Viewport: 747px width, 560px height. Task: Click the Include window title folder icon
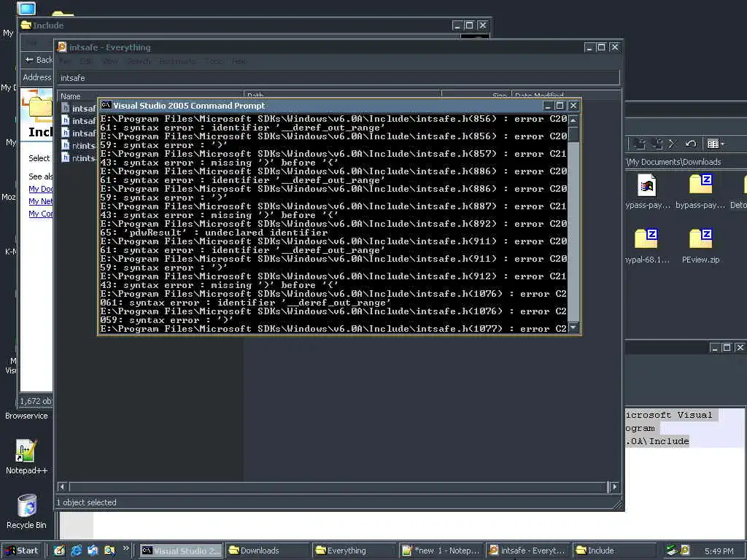tap(26, 25)
